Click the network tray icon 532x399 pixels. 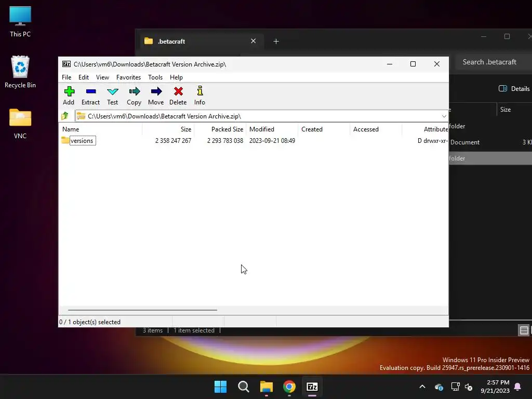click(x=455, y=387)
